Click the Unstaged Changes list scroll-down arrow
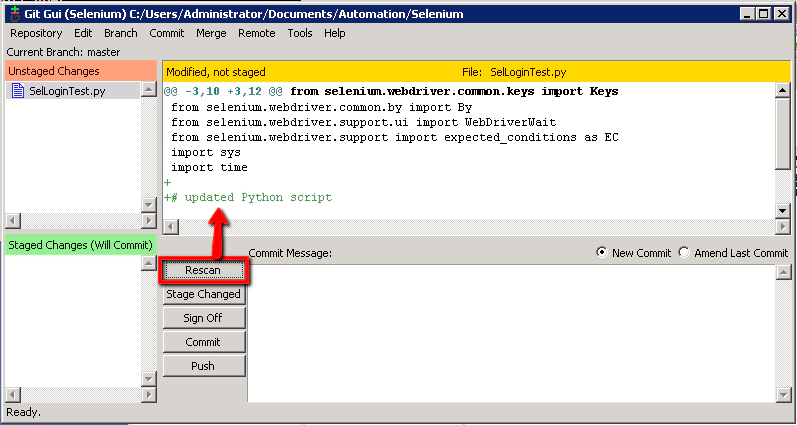The width and height of the screenshot is (797, 425). (148, 205)
